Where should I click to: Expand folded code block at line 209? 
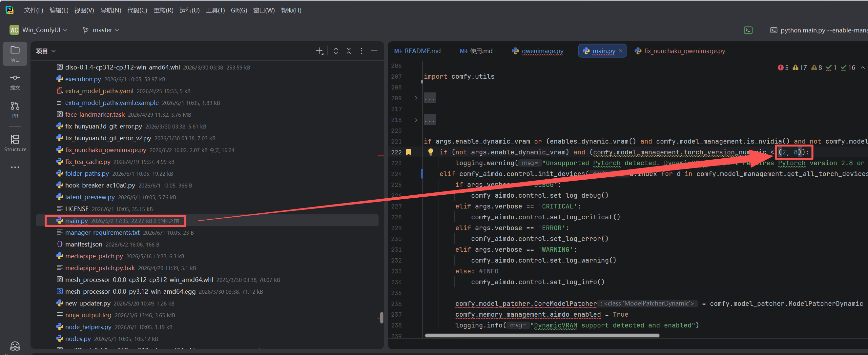click(416, 98)
